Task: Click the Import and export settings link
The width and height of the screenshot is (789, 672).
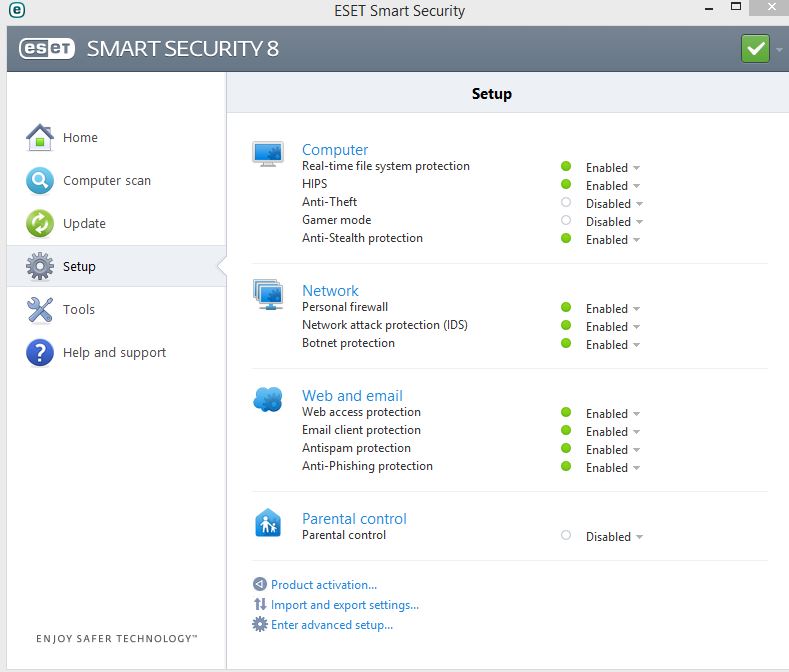Action: coord(344,605)
